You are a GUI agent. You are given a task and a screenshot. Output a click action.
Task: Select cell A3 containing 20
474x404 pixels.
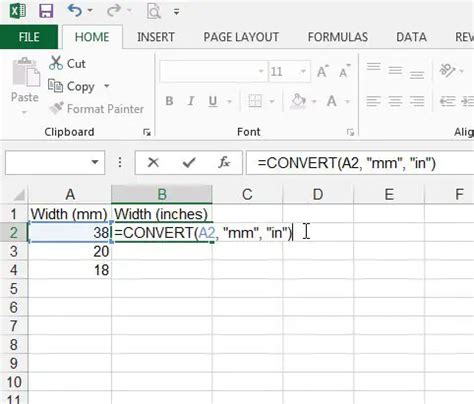click(70, 251)
